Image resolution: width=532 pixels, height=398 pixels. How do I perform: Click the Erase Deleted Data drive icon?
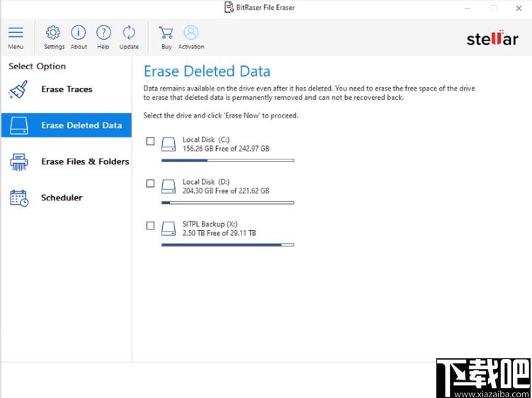point(19,125)
